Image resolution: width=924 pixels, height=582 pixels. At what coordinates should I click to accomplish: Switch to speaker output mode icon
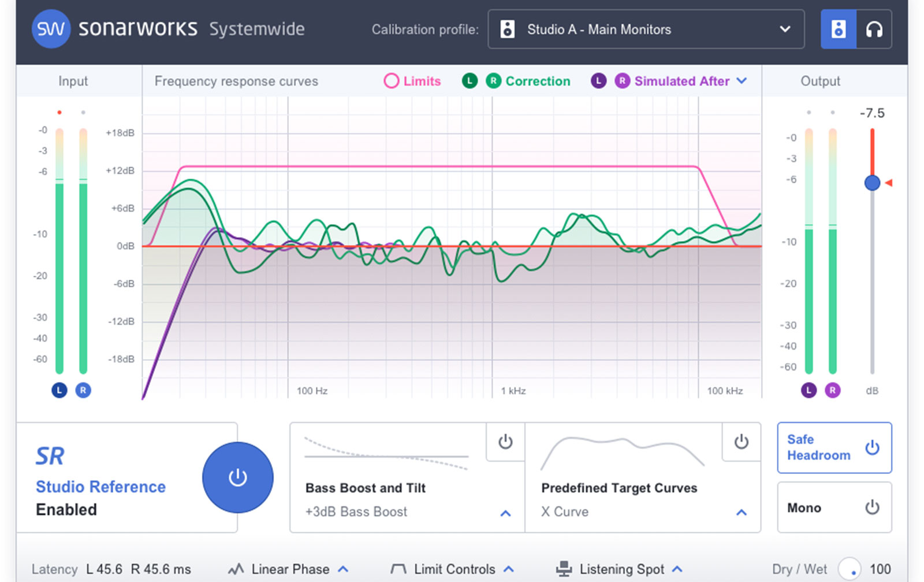pos(839,29)
